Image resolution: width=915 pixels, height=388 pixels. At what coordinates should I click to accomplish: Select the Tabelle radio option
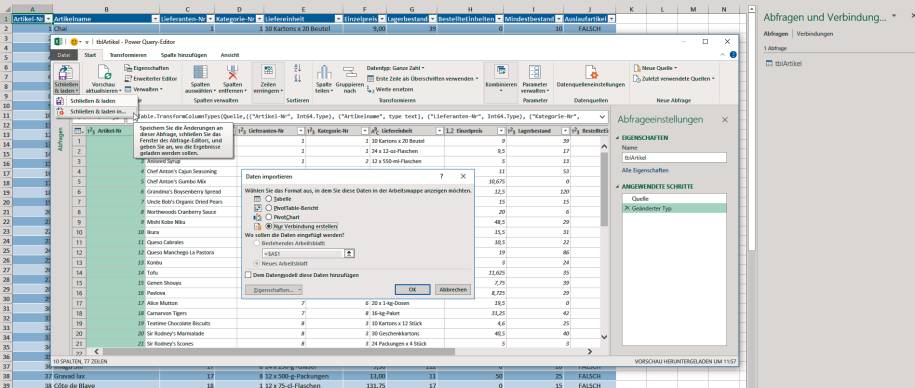pos(268,199)
